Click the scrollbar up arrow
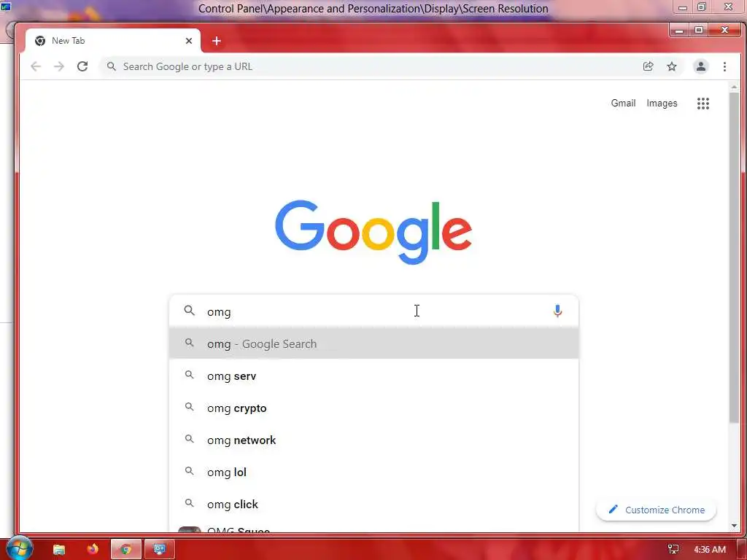 coord(734,87)
